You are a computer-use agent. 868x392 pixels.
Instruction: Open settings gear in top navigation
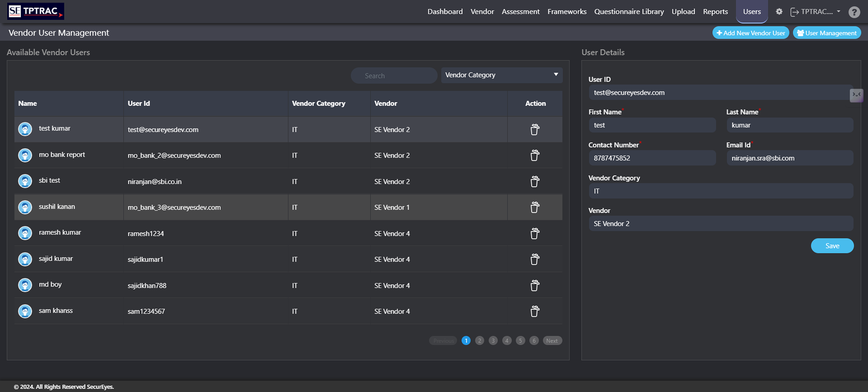[x=779, y=12]
